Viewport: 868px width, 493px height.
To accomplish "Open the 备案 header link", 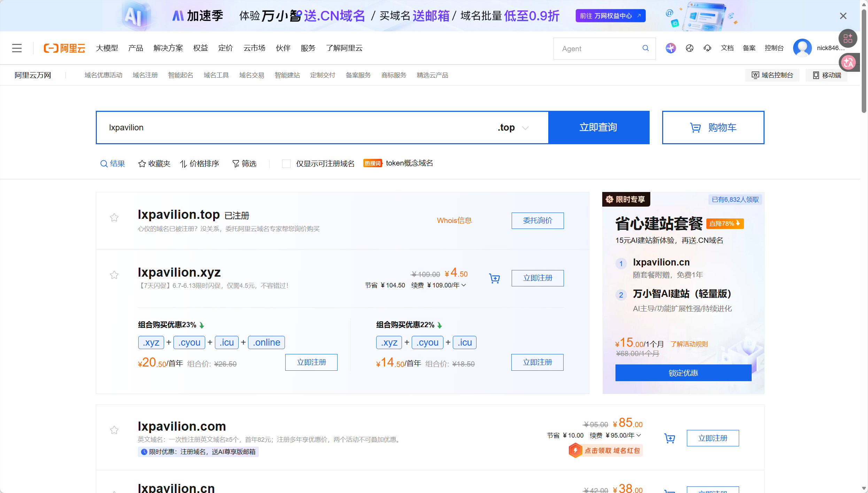I will 749,48.
